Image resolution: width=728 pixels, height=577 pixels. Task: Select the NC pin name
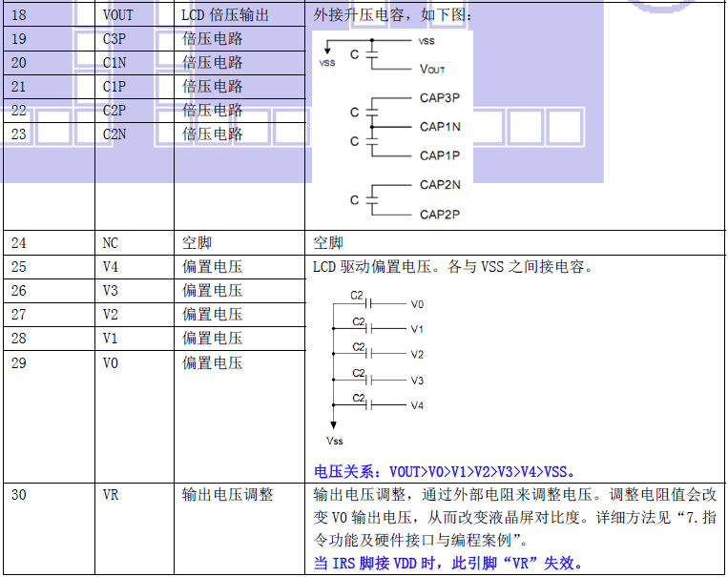pyautogui.click(x=111, y=243)
